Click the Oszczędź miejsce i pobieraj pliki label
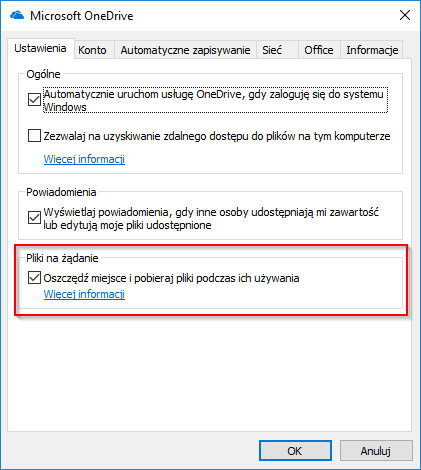This screenshot has width=421, height=470. point(171,278)
